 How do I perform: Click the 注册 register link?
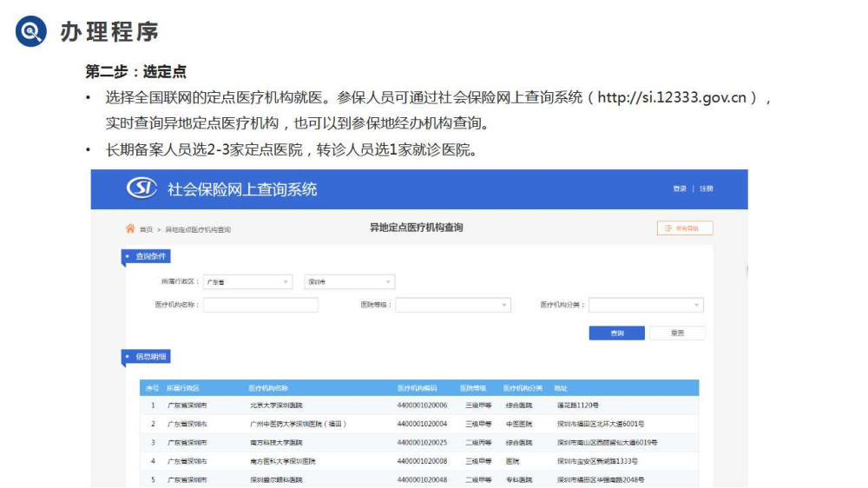pos(706,188)
